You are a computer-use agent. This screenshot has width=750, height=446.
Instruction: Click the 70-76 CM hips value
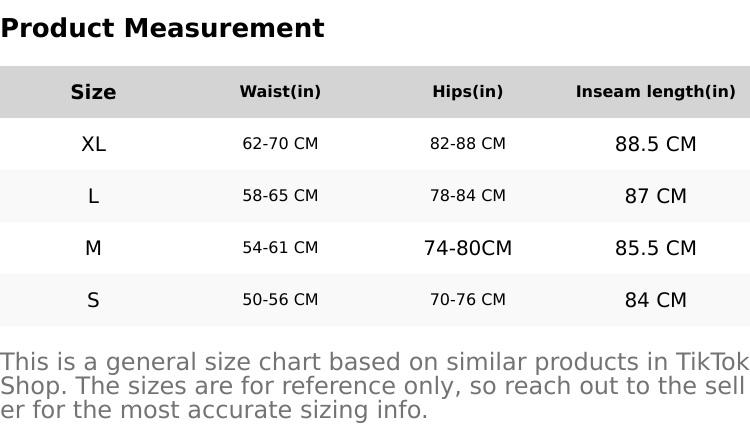[467, 300]
